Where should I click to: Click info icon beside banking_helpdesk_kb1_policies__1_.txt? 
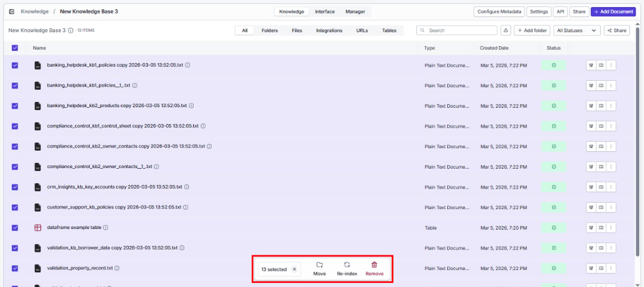click(x=135, y=86)
